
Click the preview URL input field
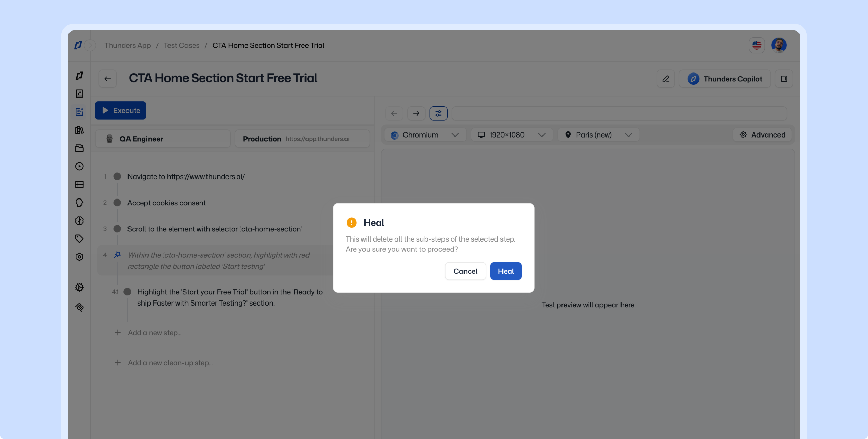pos(619,113)
